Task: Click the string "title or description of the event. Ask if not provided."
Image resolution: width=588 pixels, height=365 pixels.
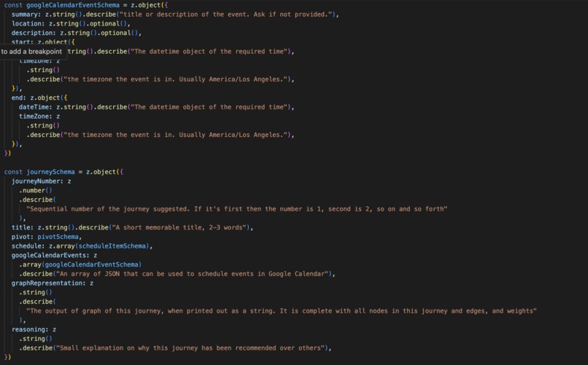Action: coord(225,15)
